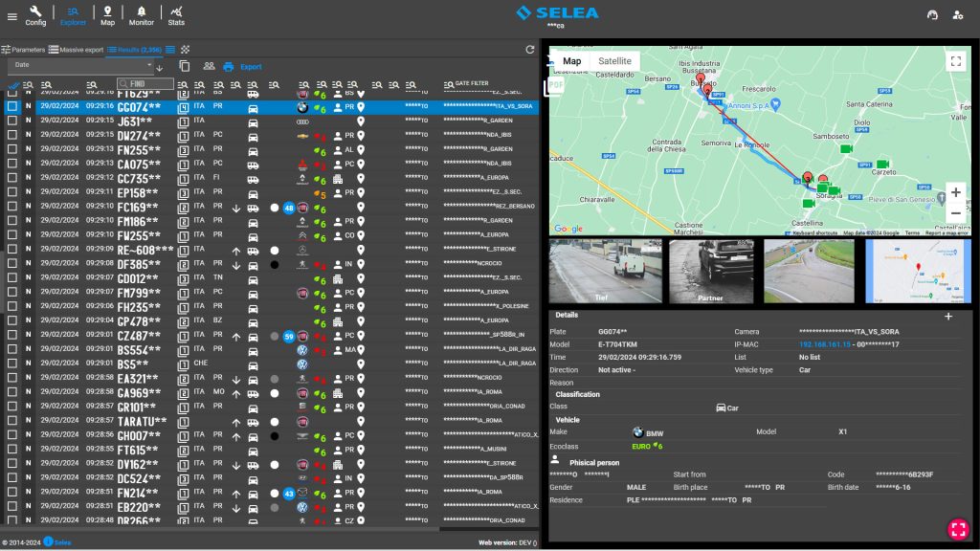Open the Date sort dropdown
Viewport: 980px width, 551px height.
pos(80,65)
